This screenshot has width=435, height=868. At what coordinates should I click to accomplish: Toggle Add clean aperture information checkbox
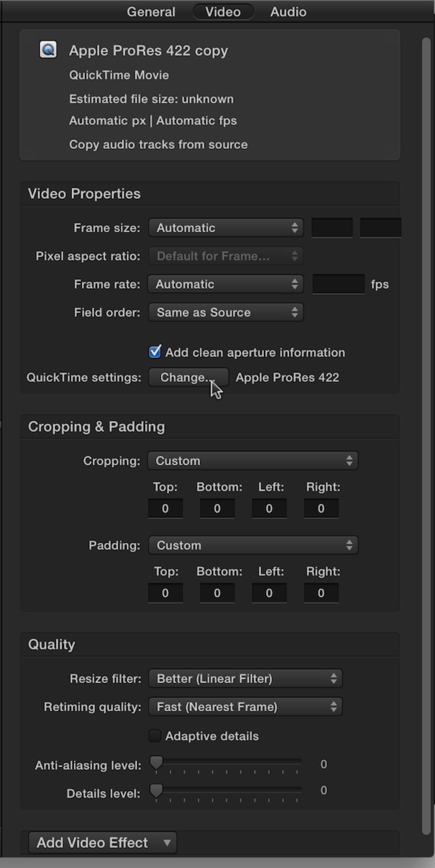tap(155, 352)
